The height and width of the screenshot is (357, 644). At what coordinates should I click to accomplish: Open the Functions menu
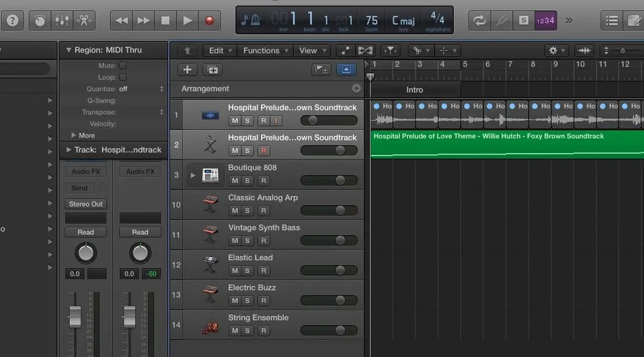click(265, 50)
